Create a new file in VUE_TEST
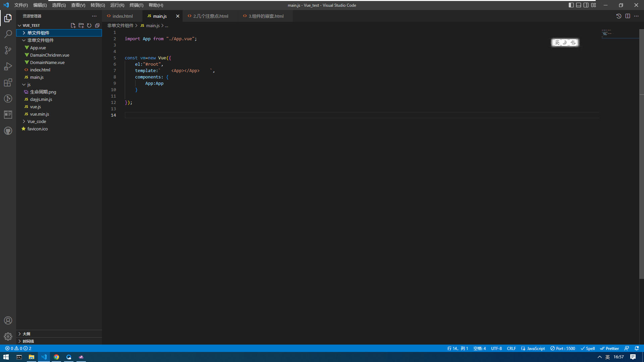The height and width of the screenshot is (362, 644). pos(73,25)
